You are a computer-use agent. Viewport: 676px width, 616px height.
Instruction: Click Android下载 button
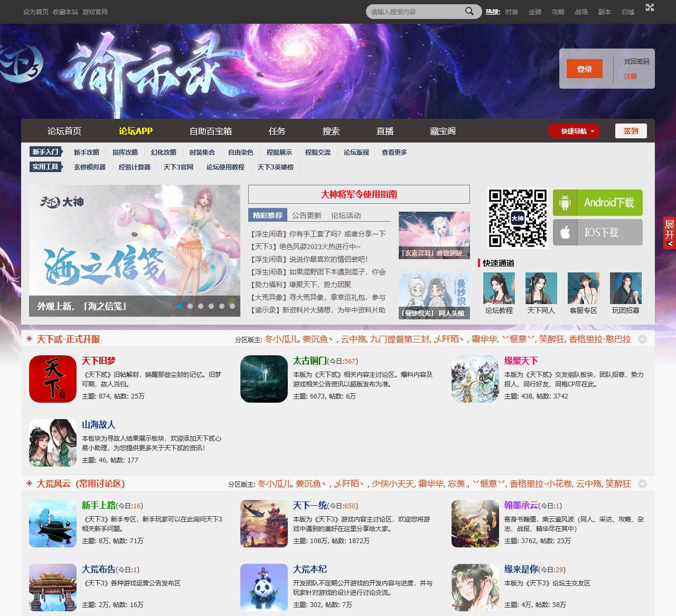(598, 203)
